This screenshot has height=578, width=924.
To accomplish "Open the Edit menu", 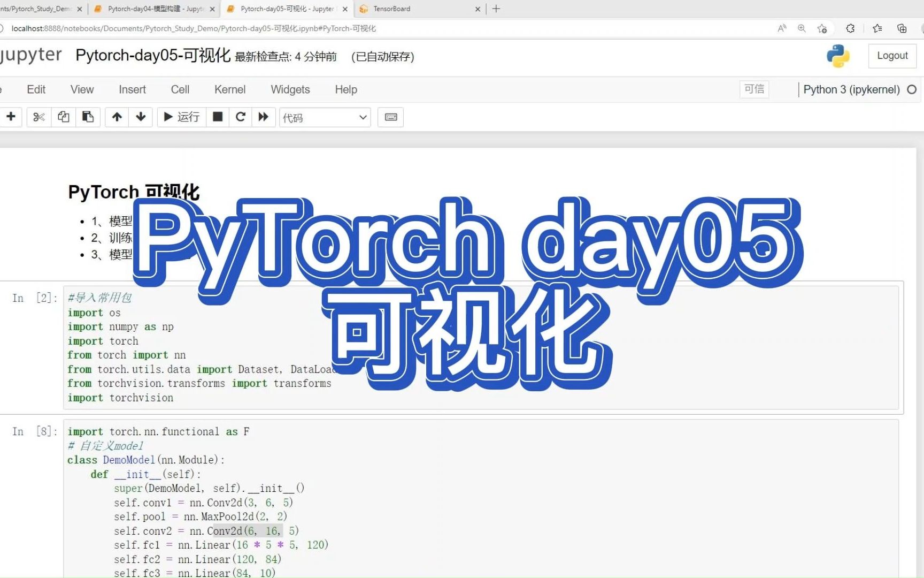I will tap(36, 89).
